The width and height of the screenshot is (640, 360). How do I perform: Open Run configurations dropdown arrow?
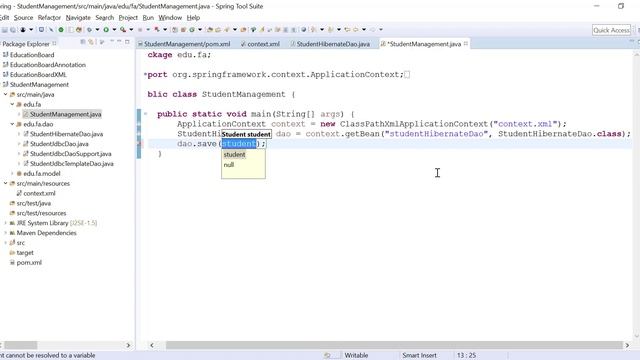(114, 30)
